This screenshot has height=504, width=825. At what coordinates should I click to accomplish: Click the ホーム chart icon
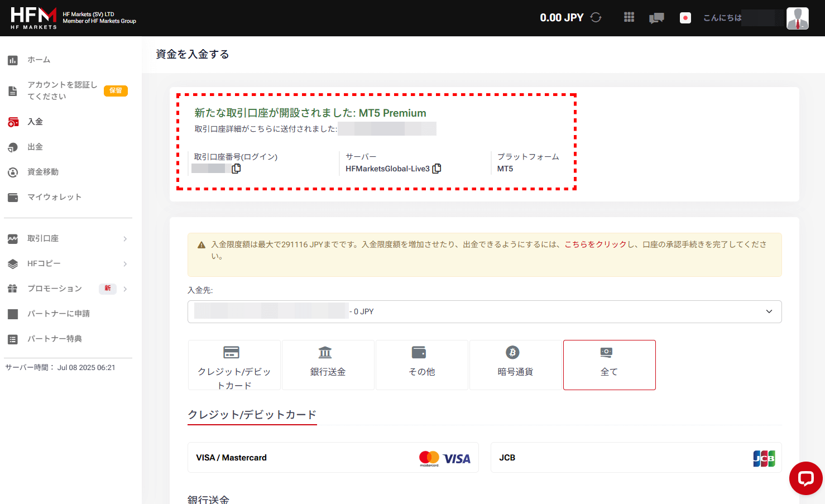point(13,60)
